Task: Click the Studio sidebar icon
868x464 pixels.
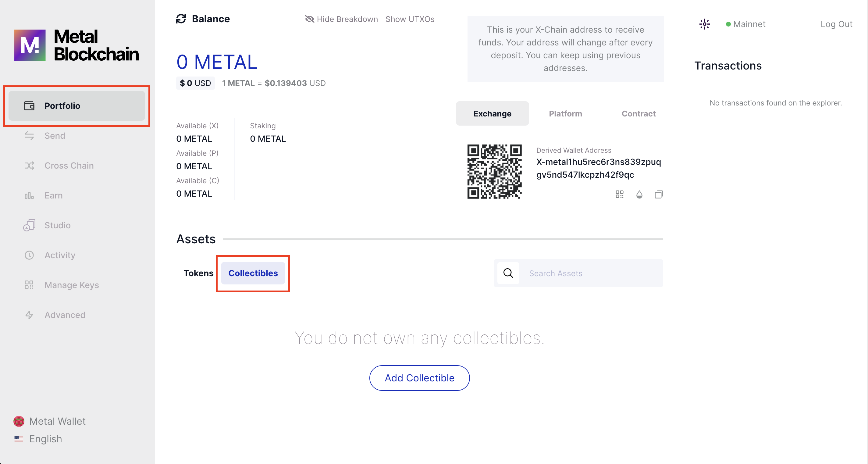Action: pyautogui.click(x=29, y=225)
